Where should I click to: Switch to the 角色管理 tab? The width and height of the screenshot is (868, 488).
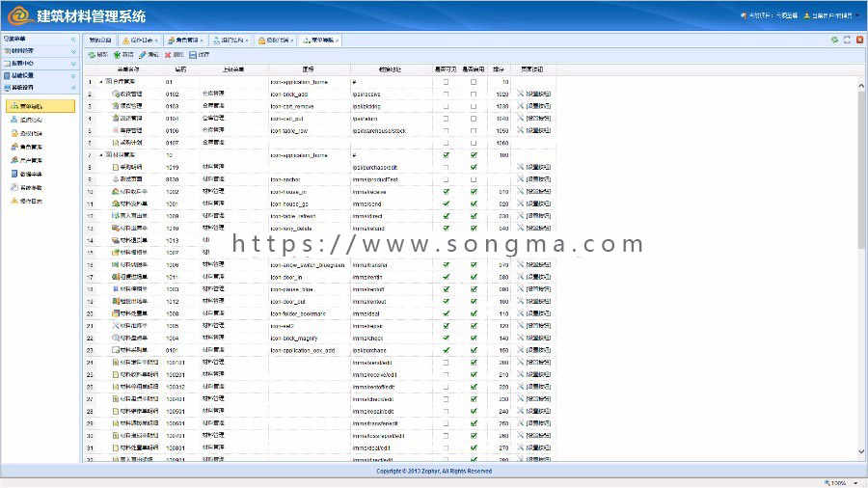click(186, 40)
